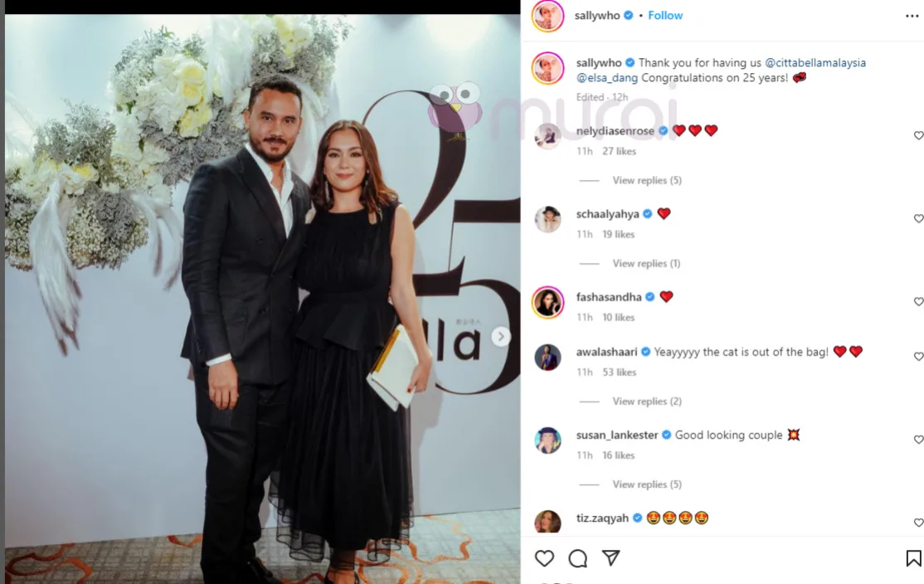Open the @cittabellamalaysia mention link
924x584 pixels.
point(815,62)
